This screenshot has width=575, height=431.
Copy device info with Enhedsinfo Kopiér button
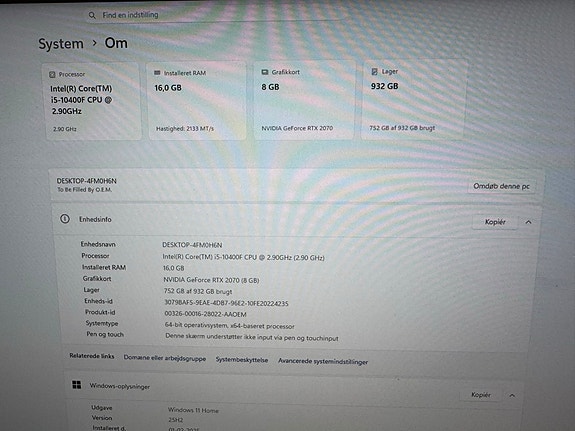click(495, 222)
